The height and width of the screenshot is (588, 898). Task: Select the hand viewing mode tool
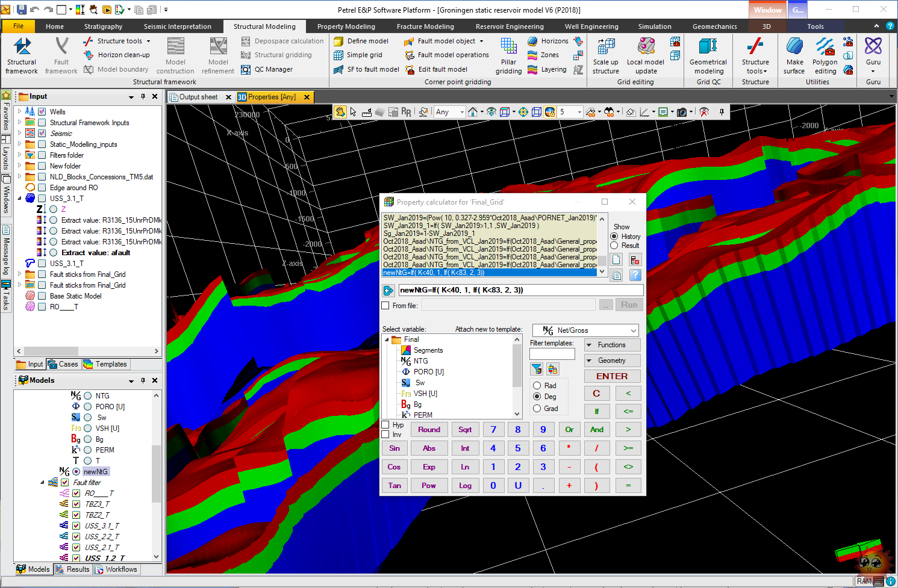click(340, 112)
